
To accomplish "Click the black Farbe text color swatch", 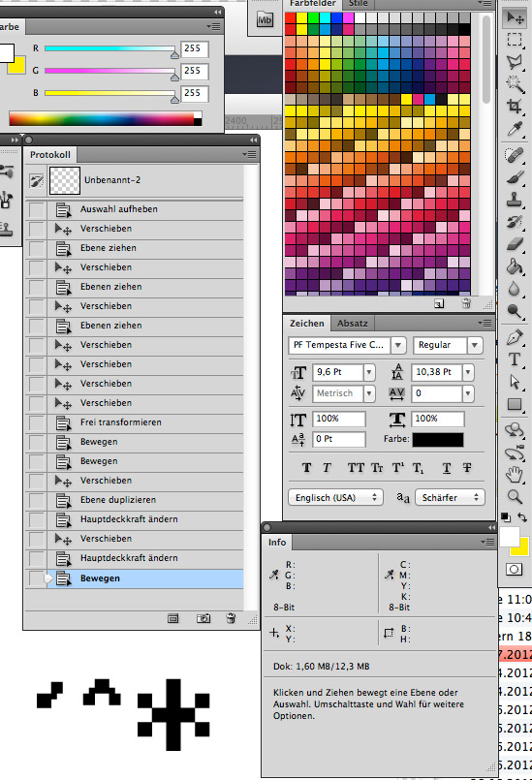I will point(438,440).
